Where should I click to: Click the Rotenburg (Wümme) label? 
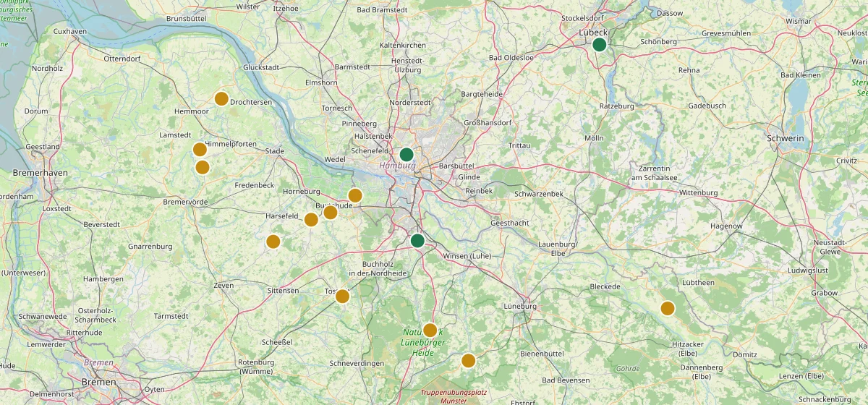(x=257, y=366)
